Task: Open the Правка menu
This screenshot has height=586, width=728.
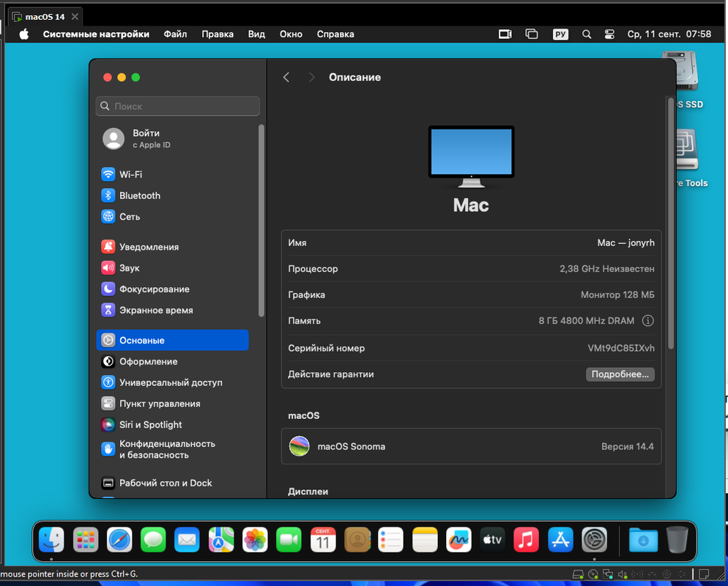Action: point(218,34)
